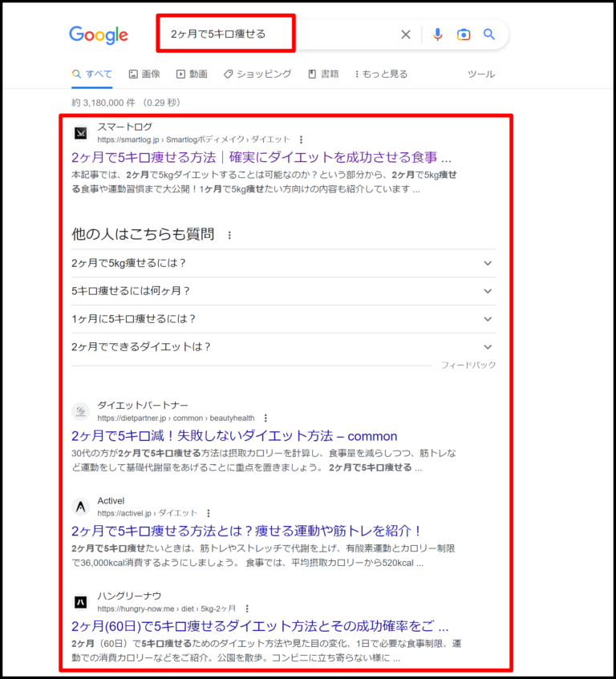616x679 pixels.
Task: Click the Google logo
Action: (x=99, y=35)
